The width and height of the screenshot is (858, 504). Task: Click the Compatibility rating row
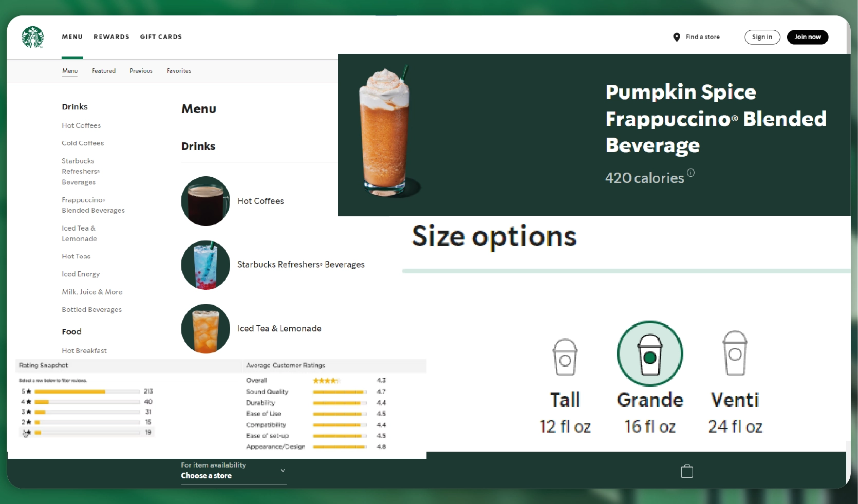click(316, 425)
